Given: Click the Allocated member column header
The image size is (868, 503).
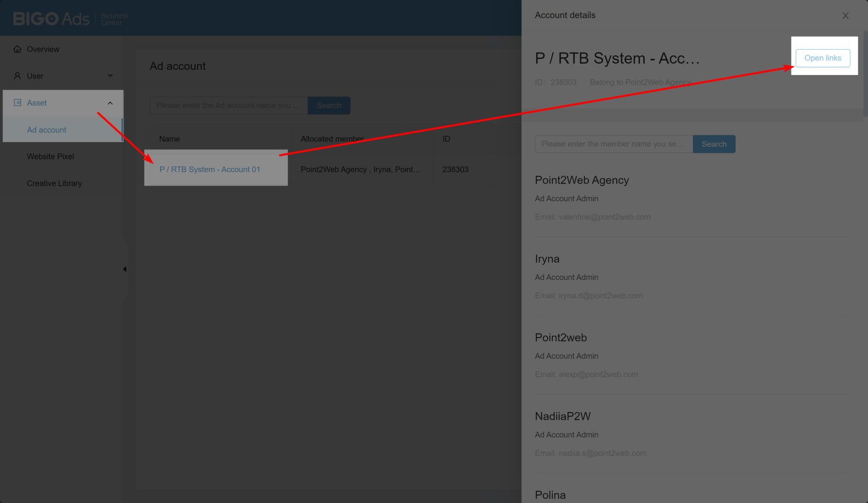Looking at the screenshot, I should coord(332,139).
